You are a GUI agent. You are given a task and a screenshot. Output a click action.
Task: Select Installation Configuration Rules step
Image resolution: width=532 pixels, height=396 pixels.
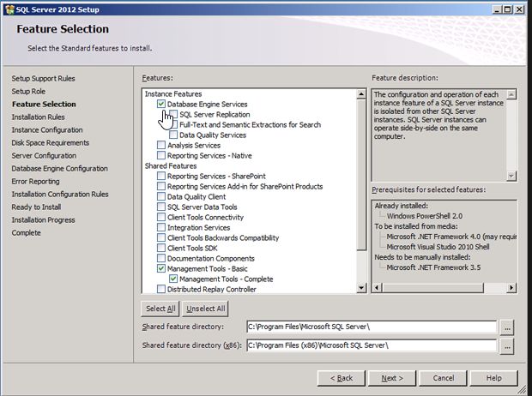[x=60, y=195]
